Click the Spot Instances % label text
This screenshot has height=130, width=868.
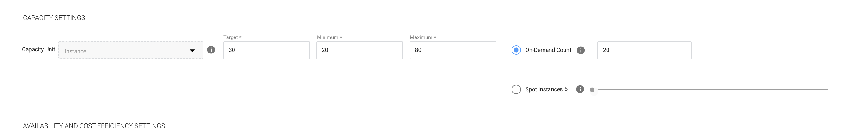coord(547,89)
